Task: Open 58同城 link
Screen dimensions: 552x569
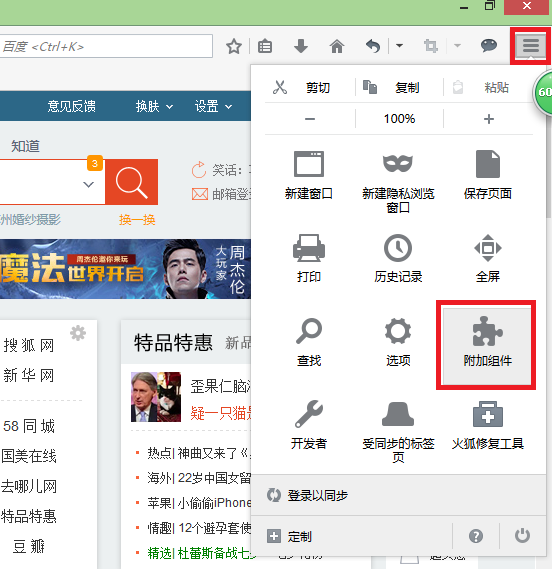Action: pos(29,426)
